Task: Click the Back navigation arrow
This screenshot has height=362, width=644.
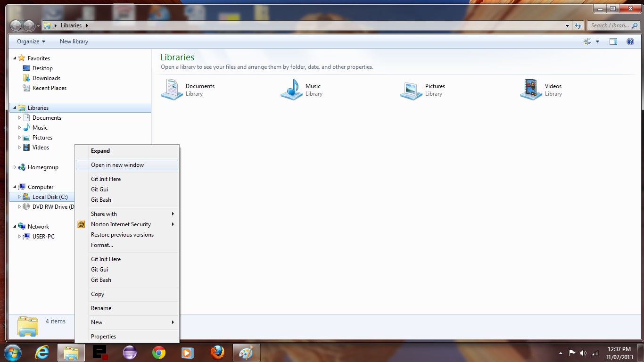Action: point(16,25)
